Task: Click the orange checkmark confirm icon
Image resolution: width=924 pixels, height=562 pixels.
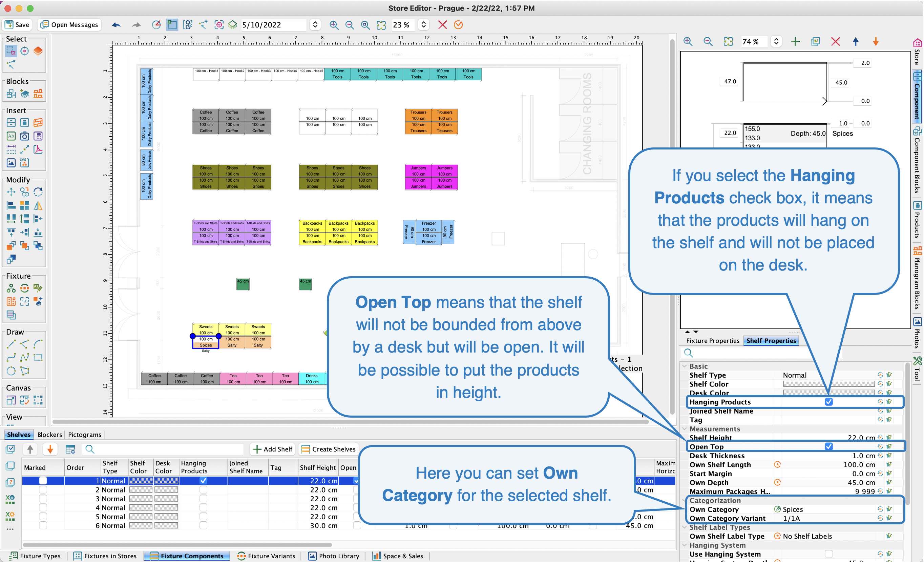Action: click(x=458, y=25)
